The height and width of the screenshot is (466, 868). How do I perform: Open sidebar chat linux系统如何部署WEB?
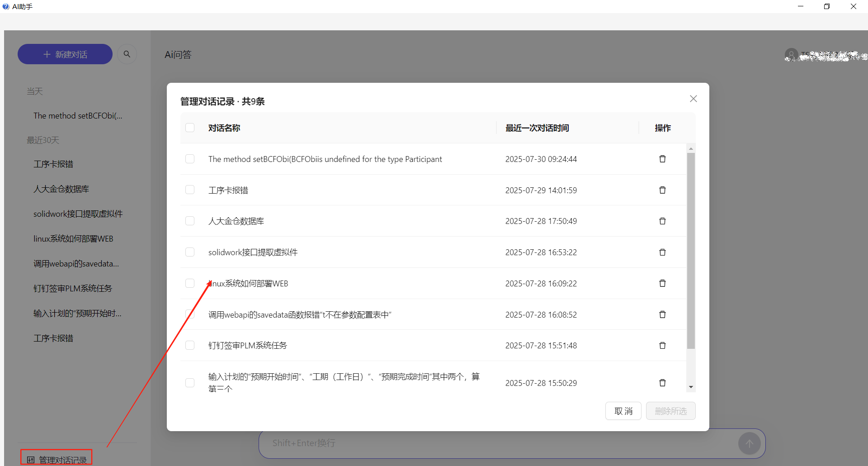(x=73, y=239)
